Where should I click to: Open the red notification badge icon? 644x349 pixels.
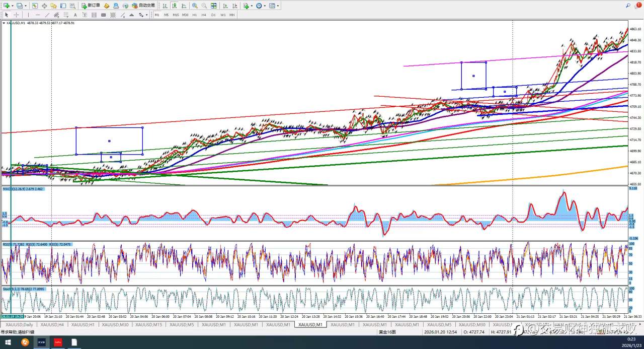coord(638,5)
